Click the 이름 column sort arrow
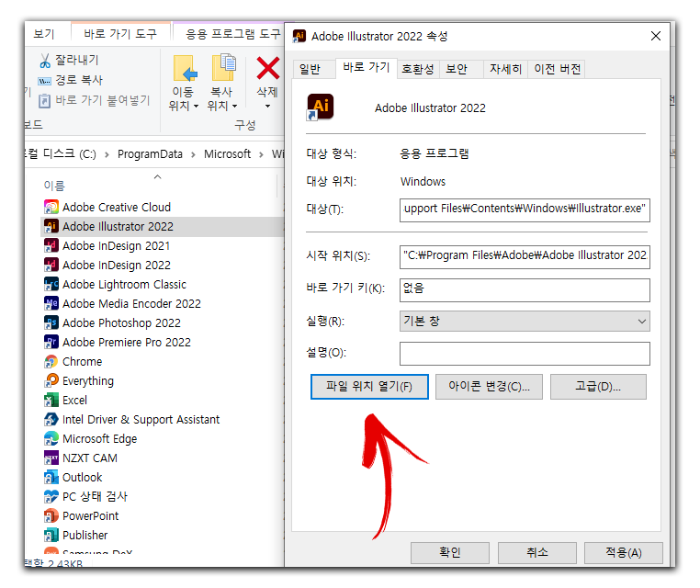The width and height of the screenshot is (700, 588). pos(157,176)
